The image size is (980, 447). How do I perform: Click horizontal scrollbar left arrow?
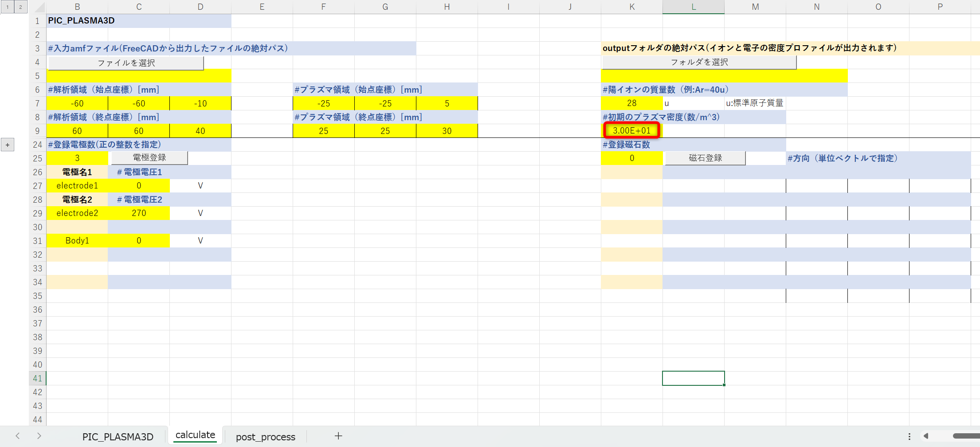[926, 436]
